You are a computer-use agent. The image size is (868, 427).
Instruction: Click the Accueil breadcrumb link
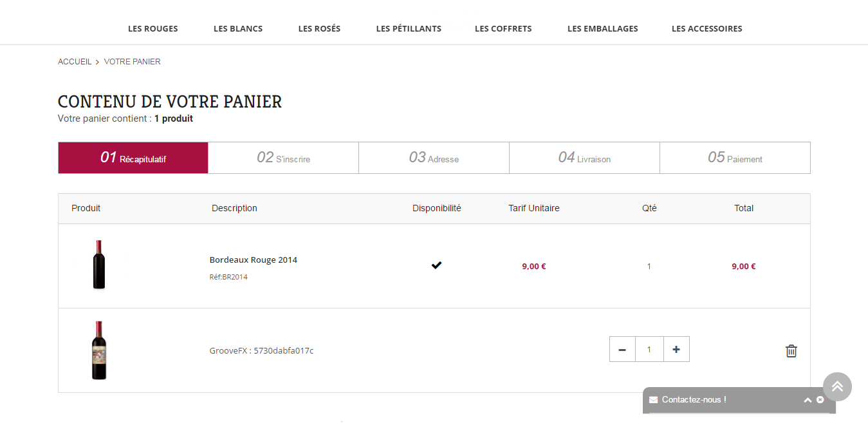pos(75,62)
